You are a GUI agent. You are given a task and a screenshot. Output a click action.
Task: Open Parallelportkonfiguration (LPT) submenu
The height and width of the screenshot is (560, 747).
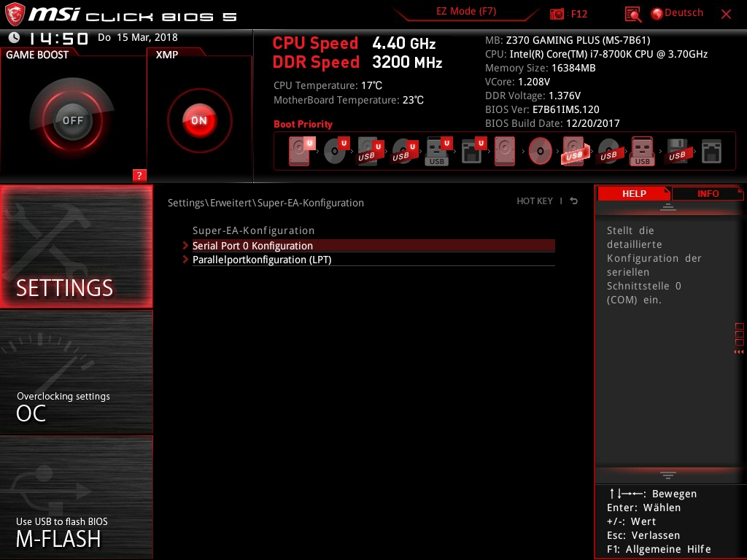[x=373, y=260]
